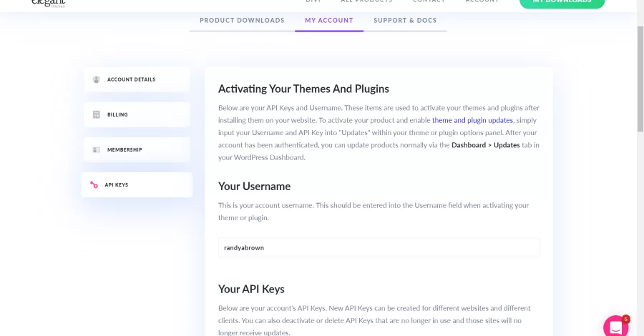Open the Contact navigation item
This screenshot has height=336, width=644.
tap(429, 1)
